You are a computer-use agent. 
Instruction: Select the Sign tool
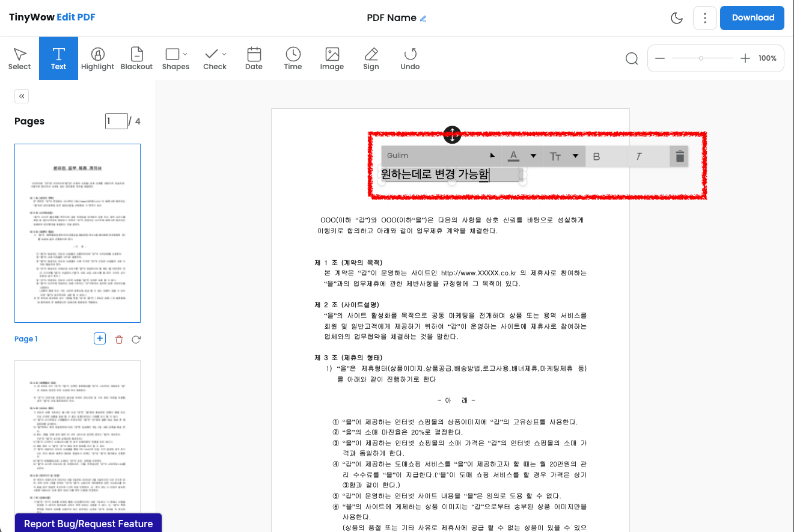click(x=371, y=58)
